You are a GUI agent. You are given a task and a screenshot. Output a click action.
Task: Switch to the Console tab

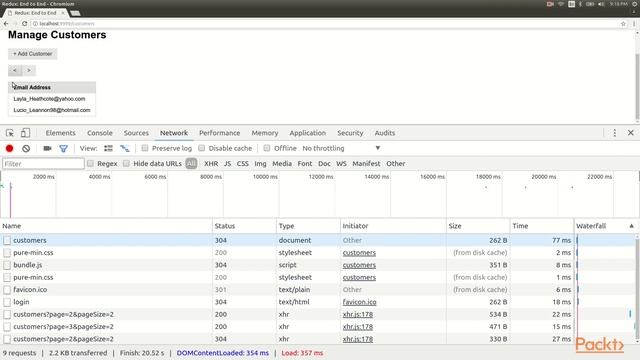click(100, 133)
